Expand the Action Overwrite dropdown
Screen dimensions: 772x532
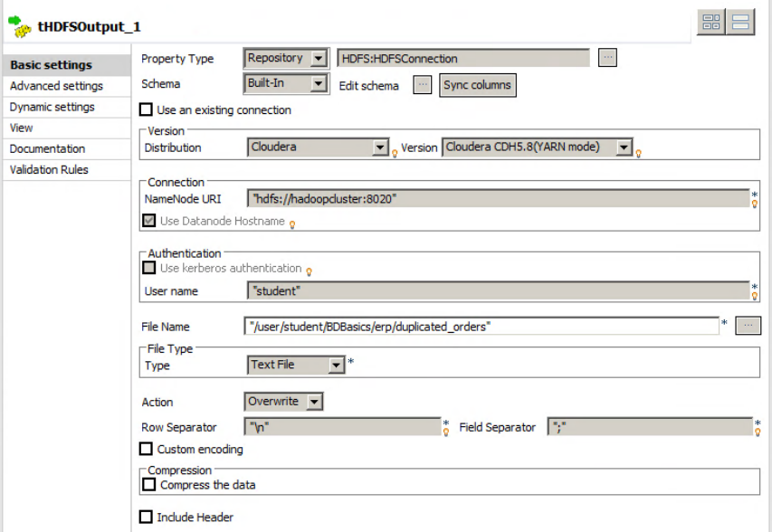314,402
